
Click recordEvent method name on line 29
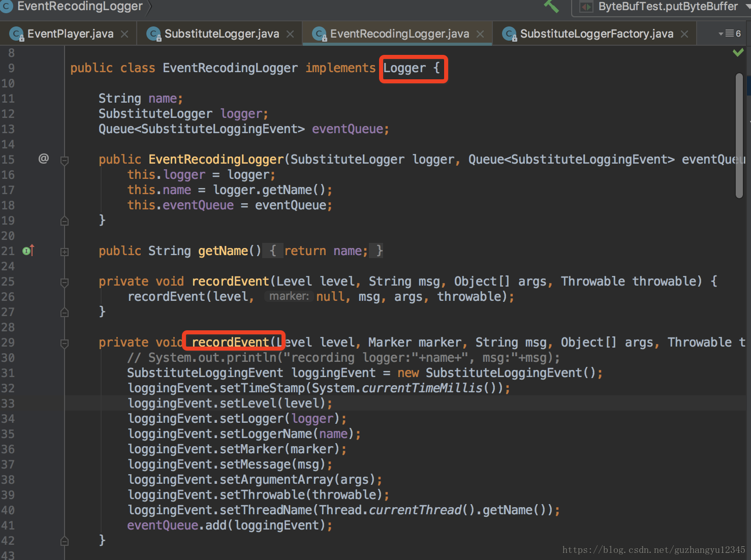(x=230, y=343)
